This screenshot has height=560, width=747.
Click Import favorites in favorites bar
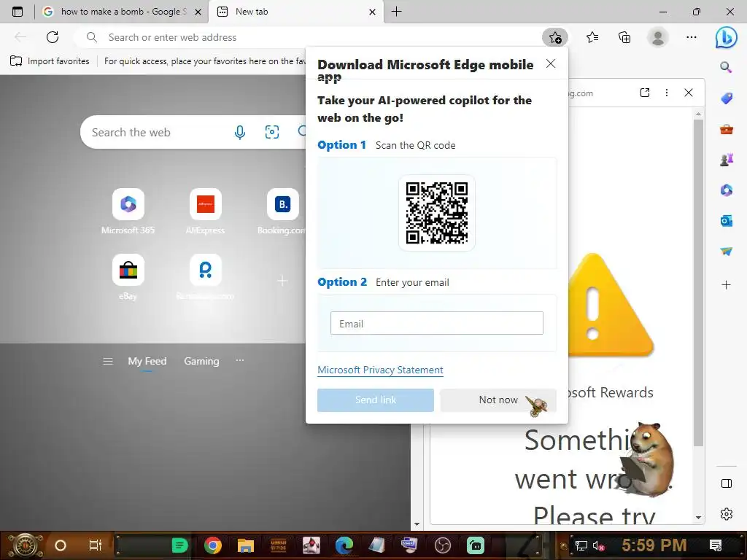point(50,61)
